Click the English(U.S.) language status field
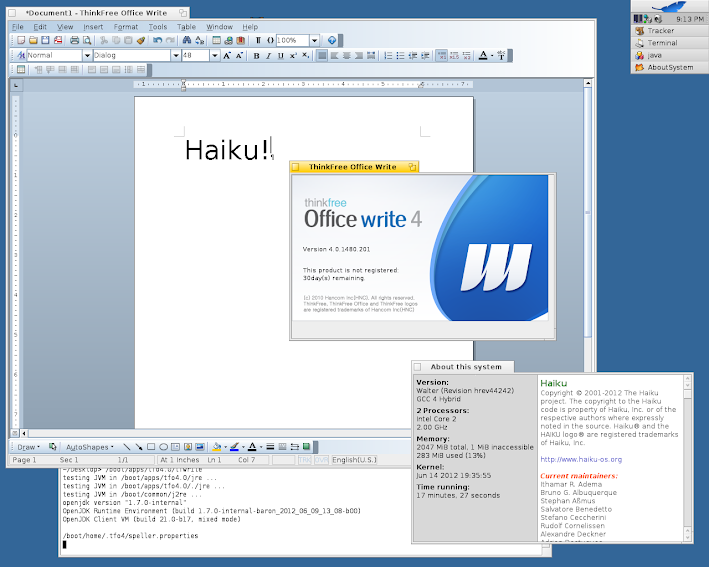This screenshot has width=709, height=567. [x=354, y=460]
